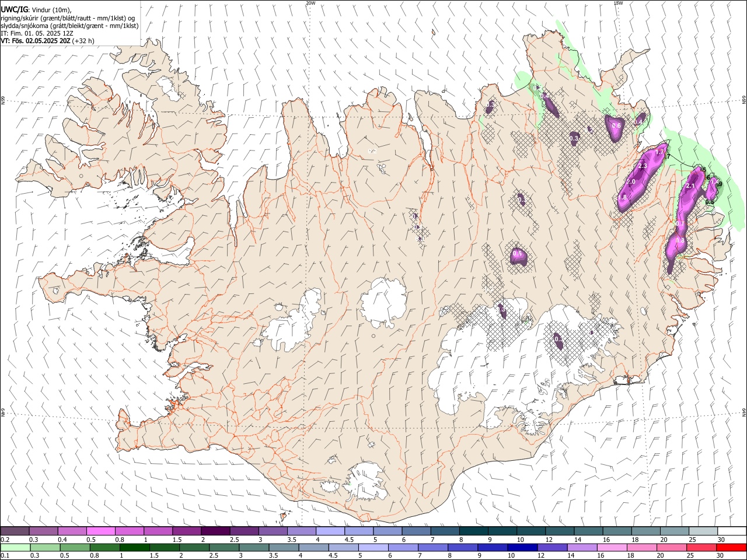Click the '2.3' snowfall value on the map
747x560 pixels.
(643, 166)
